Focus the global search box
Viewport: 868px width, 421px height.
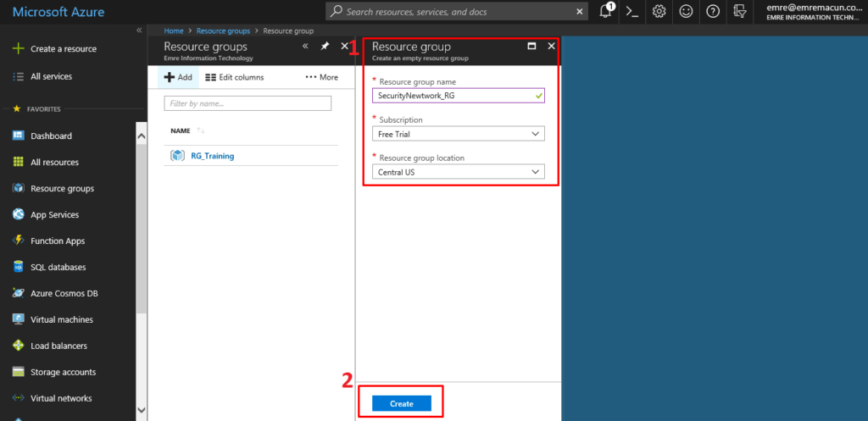click(x=457, y=12)
